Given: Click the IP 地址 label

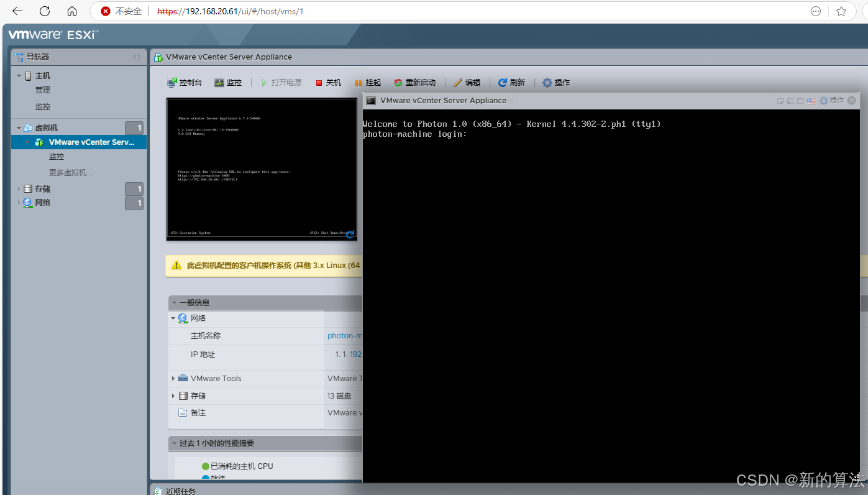Looking at the screenshot, I should point(203,354).
